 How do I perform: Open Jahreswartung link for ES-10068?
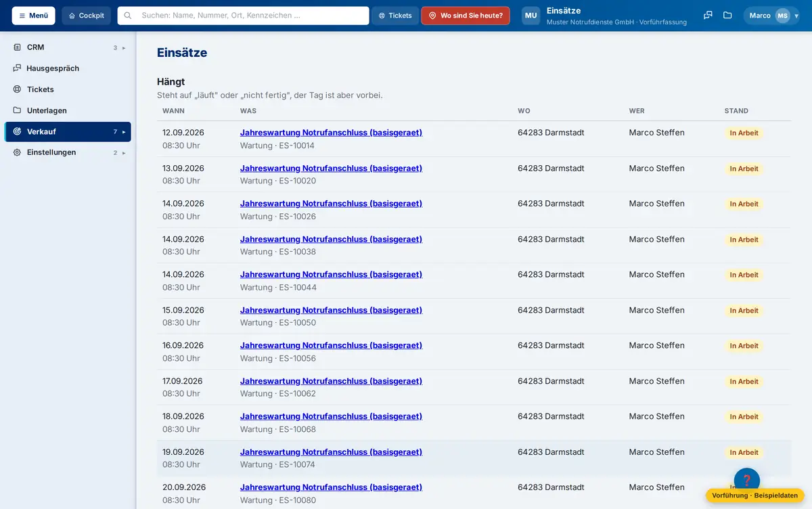331,417
